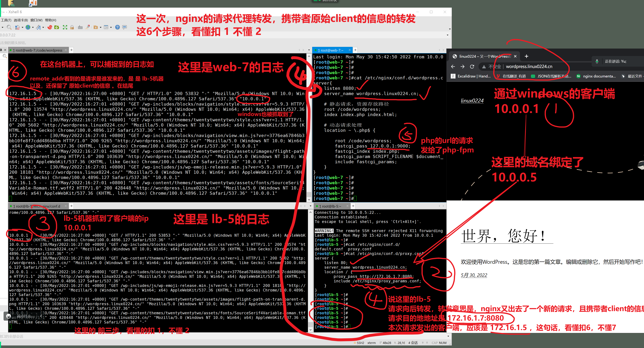Open the desktop shortcut icon at top-left
The image size is (644, 348).
click(33, 3)
